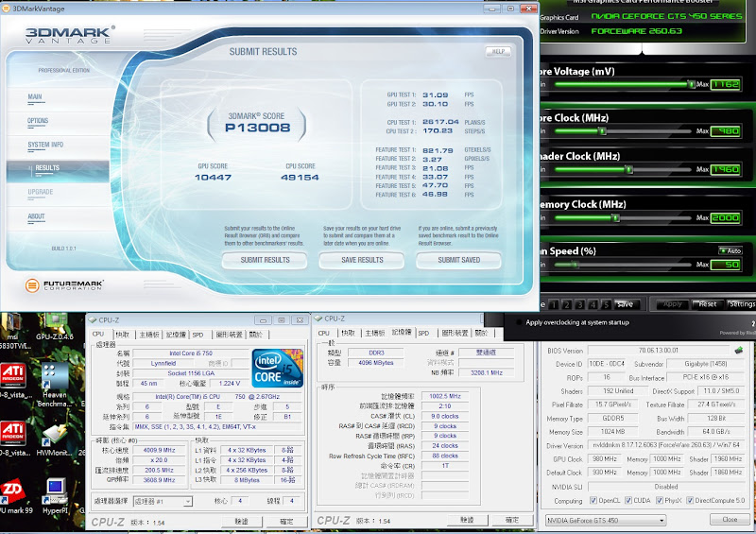The width and height of the screenshot is (756, 534).
Task: Switch to the SPD tab in right CPU-Z
Action: [423, 333]
